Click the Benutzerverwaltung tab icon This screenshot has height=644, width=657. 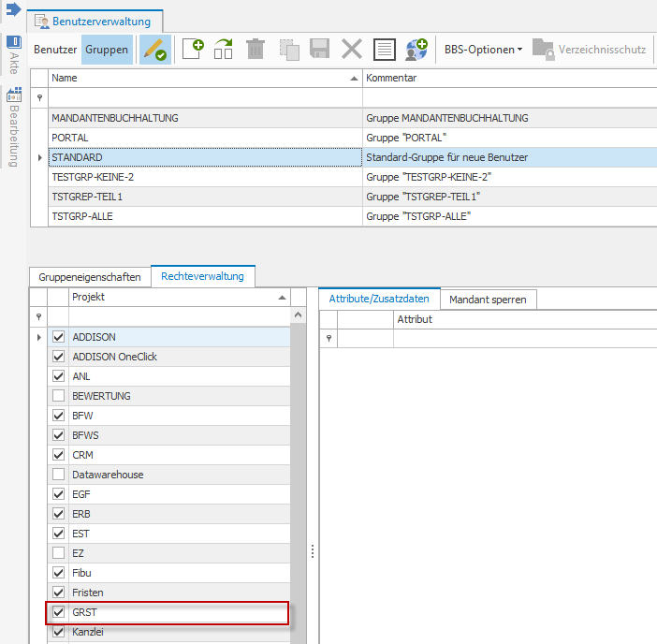pyautogui.click(x=42, y=22)
